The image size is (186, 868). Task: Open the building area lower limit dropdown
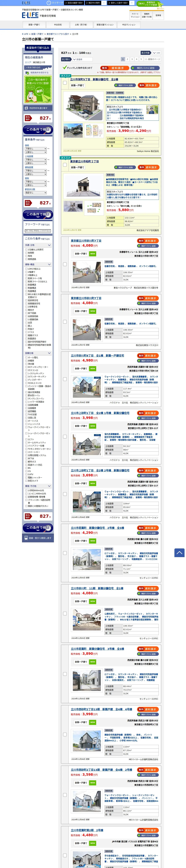[36, 171]
